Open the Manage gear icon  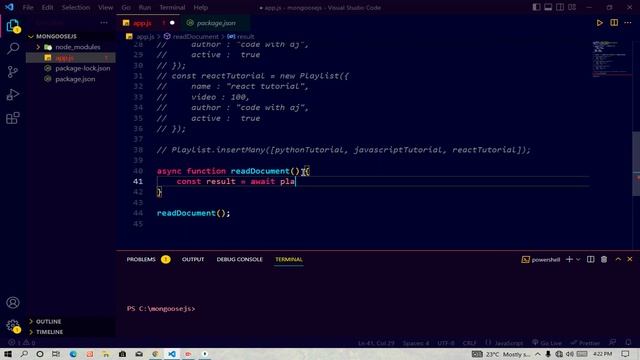coord(13,326)
